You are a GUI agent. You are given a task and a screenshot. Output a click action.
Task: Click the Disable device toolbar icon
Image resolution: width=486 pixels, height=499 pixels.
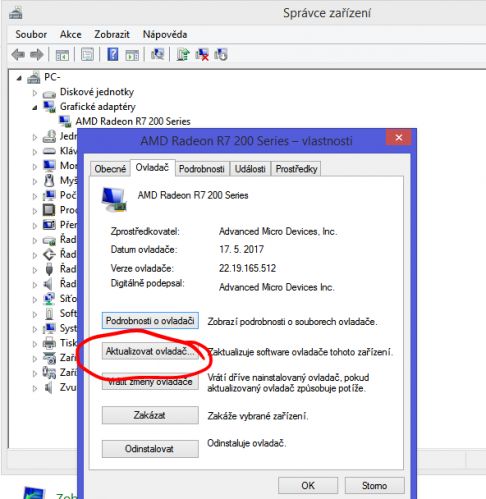221,54
